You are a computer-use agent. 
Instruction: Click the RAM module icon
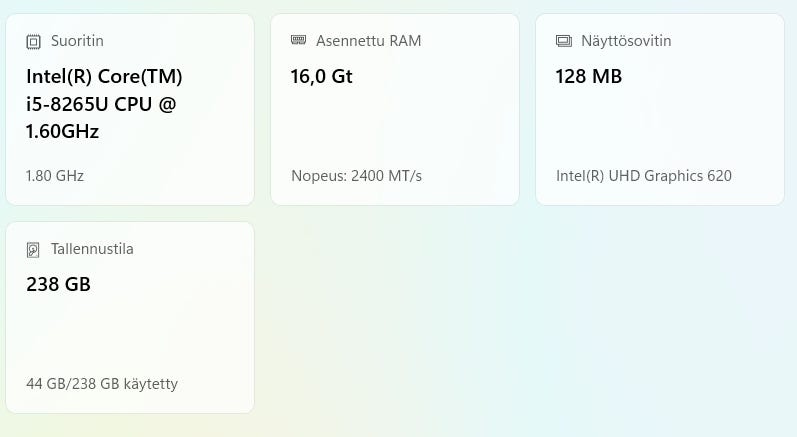click(298, 40)
